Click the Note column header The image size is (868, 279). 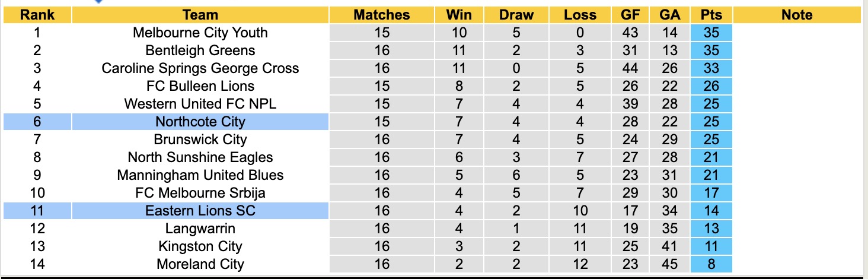tap(797, 15)
